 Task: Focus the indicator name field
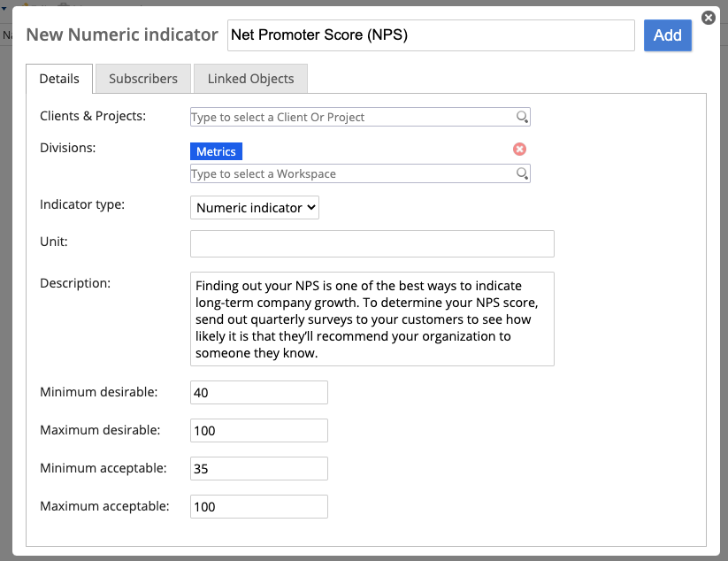(431, 35)
